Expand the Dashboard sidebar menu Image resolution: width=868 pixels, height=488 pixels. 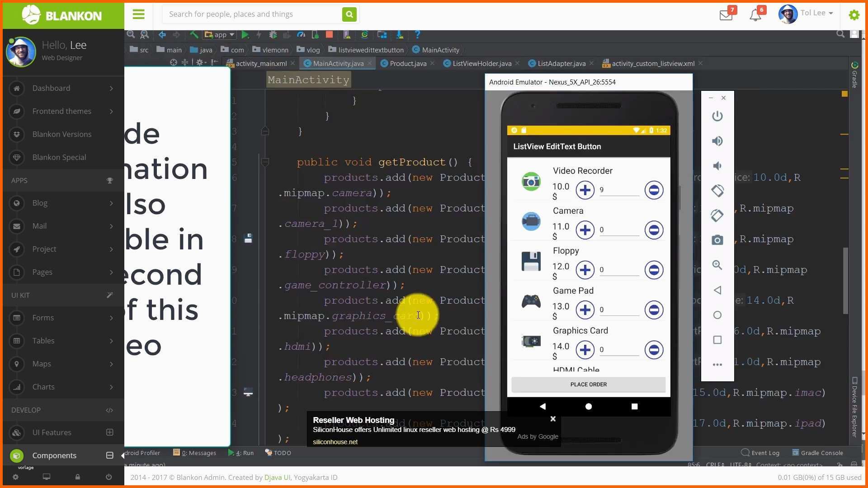click(x=63, y=88)
